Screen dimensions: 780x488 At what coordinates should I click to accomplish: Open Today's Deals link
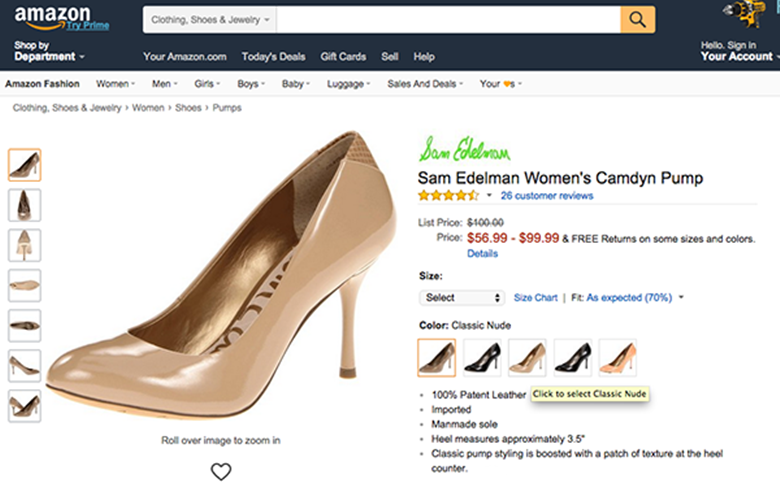tap(273, 57)
